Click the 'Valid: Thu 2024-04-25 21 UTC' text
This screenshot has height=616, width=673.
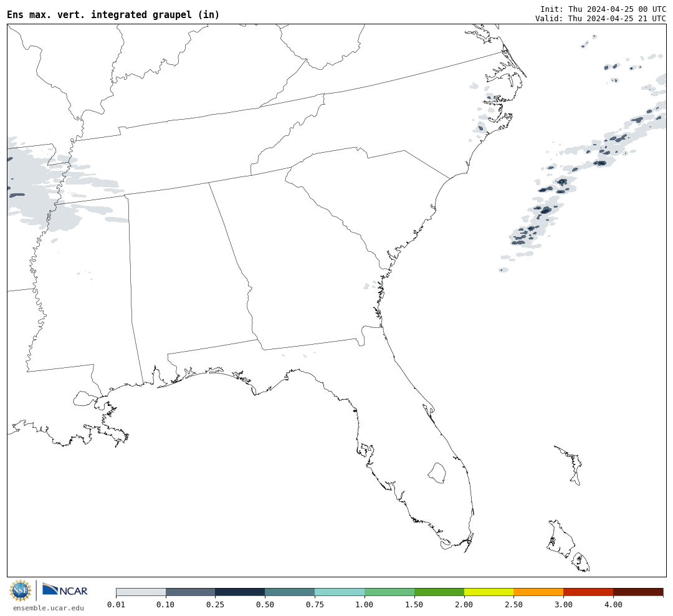[601, 19]
